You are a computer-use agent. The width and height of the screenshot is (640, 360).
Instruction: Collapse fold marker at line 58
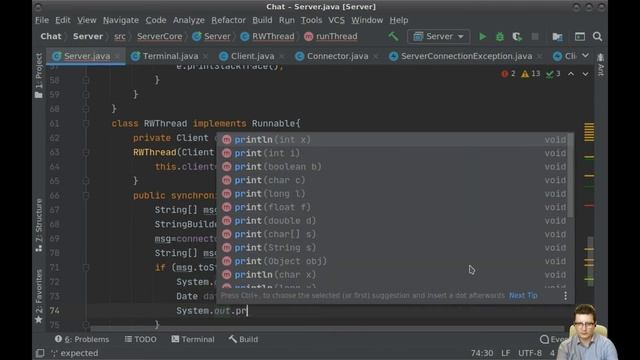tap(86, 80)
